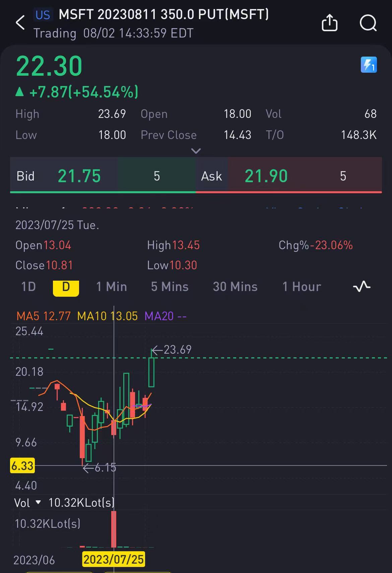The width and height of the screenshot is (392, 573).
Task: Switch to the 1 Hour chart tab
Action: (302, 287)
